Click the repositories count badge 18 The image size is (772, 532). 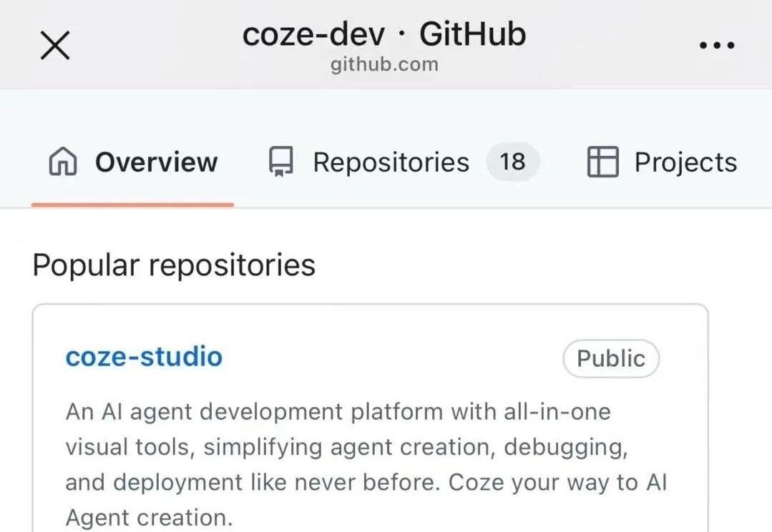tap(512, 162)
